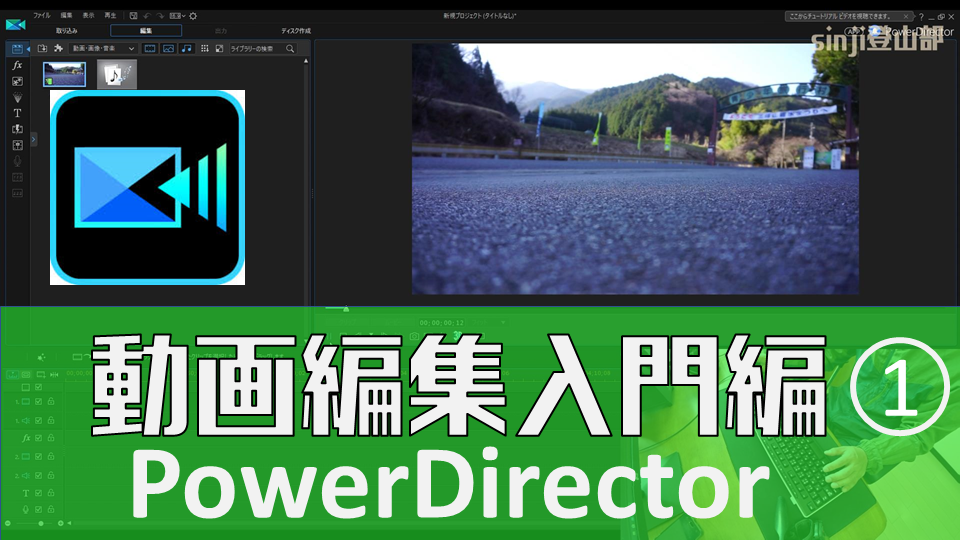960x540 pixels.
Task: Expand the library panel side arrow
Action: 34,140
